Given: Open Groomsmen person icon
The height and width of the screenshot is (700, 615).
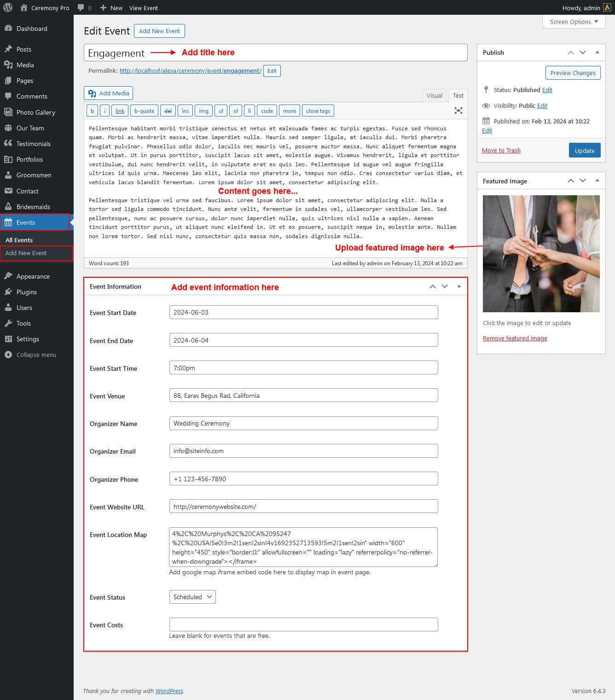Looking at the screenshot, I should 8,175.
